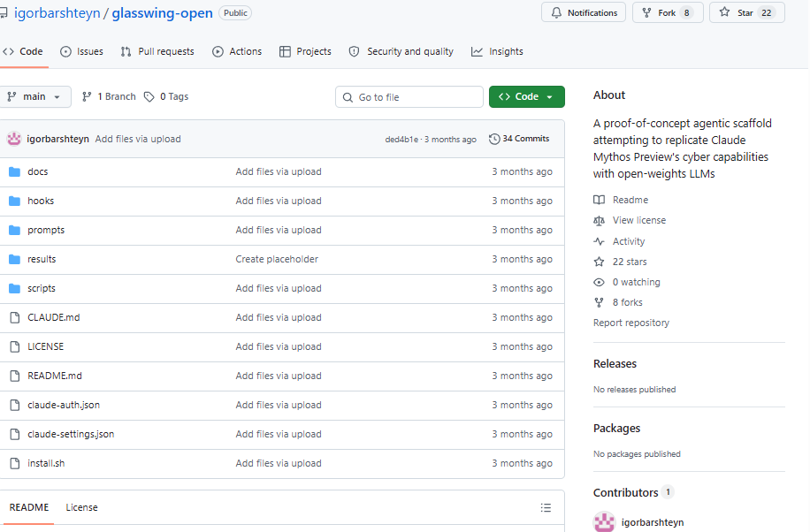
Task: Focus the Go to file search field
Action: [409, 97]
